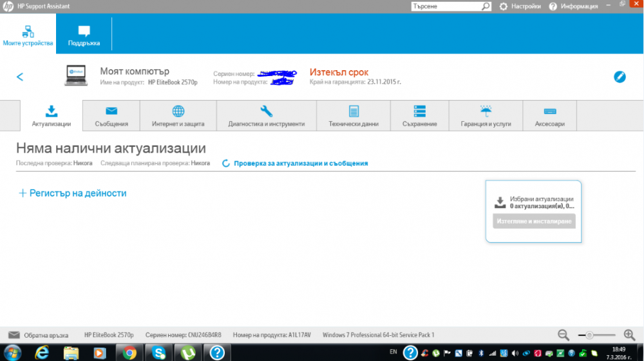Zoom in with the plus magnifier

(x=629, y=335)
